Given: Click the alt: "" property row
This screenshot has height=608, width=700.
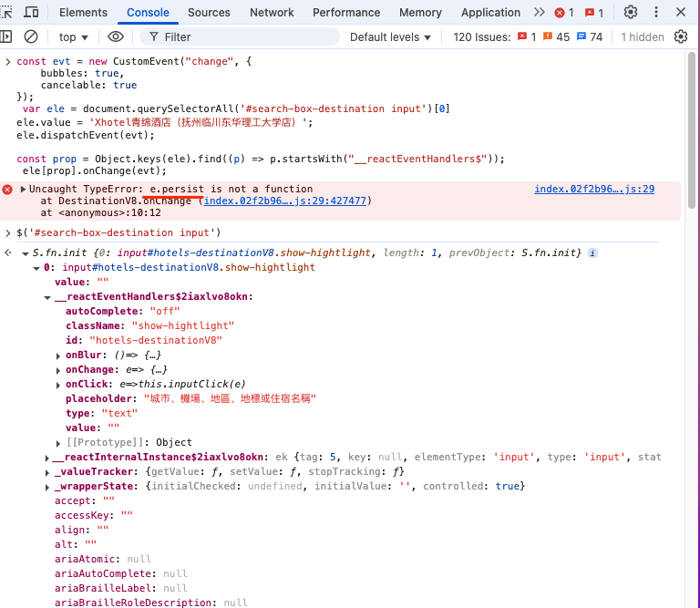Looking at the screenshot, I should (76, 544).
